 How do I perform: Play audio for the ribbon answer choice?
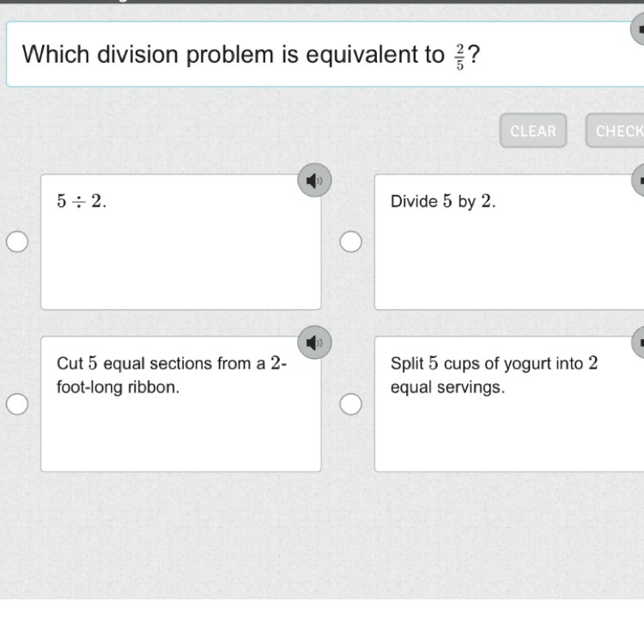click(x=315, y=343)
